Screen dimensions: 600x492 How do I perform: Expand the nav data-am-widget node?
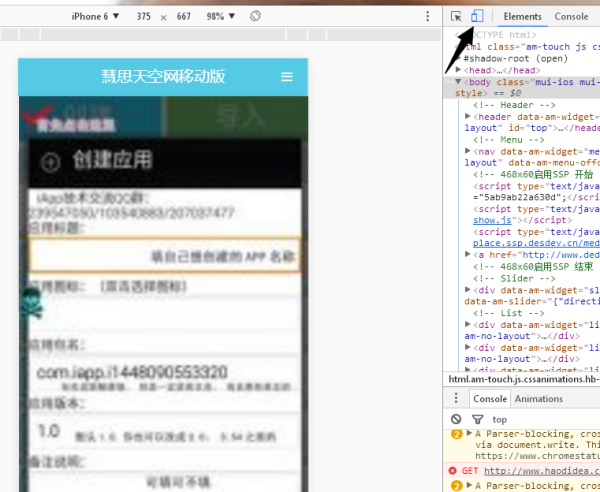[468, 151]
